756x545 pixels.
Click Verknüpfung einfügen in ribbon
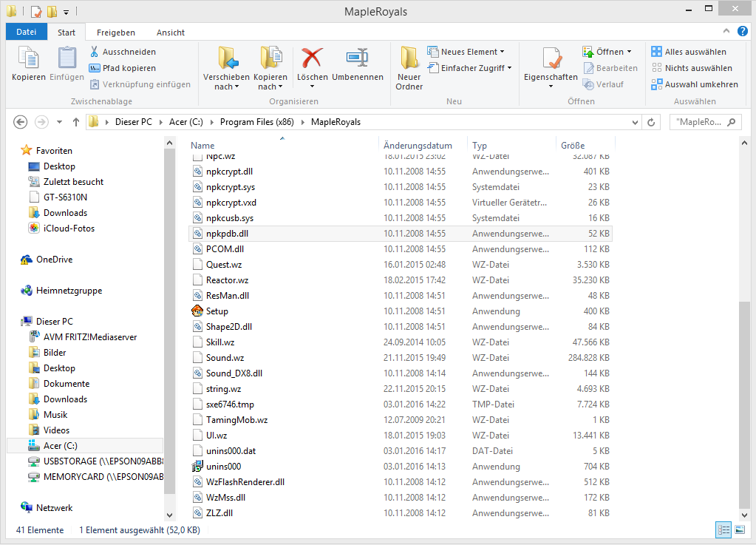(140, 84)
